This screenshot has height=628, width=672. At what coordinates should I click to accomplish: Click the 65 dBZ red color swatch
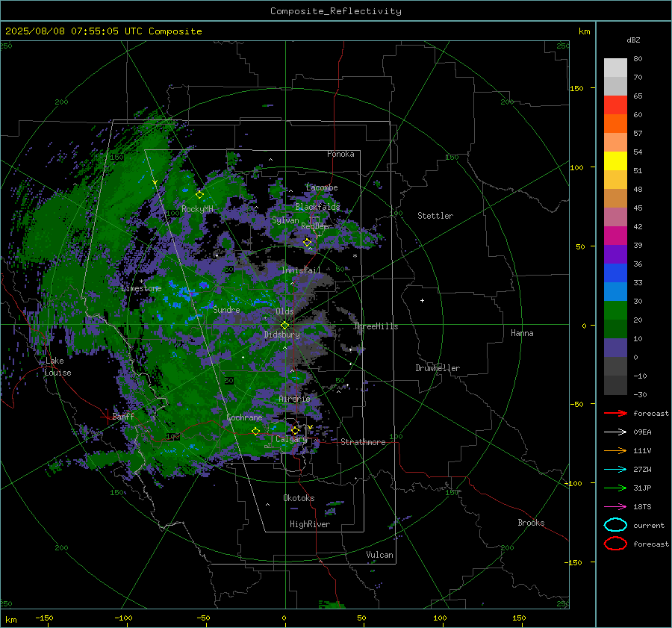(x=615, y=105)
